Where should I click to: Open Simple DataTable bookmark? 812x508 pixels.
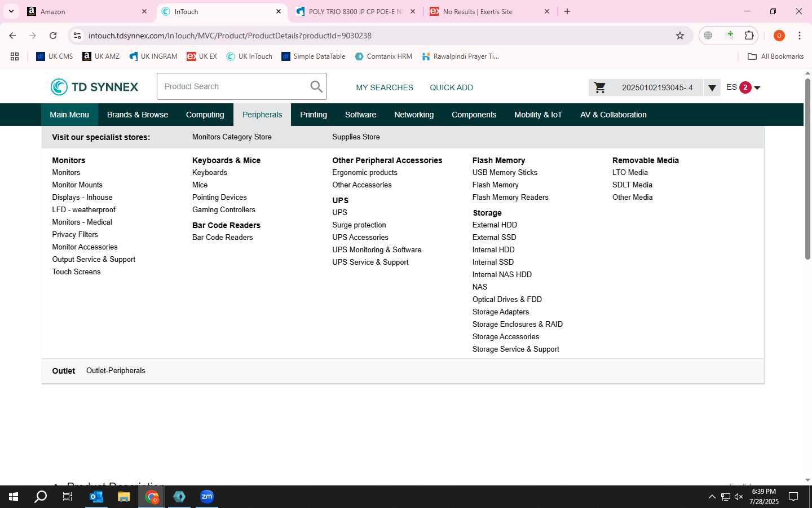click(314, 56)
